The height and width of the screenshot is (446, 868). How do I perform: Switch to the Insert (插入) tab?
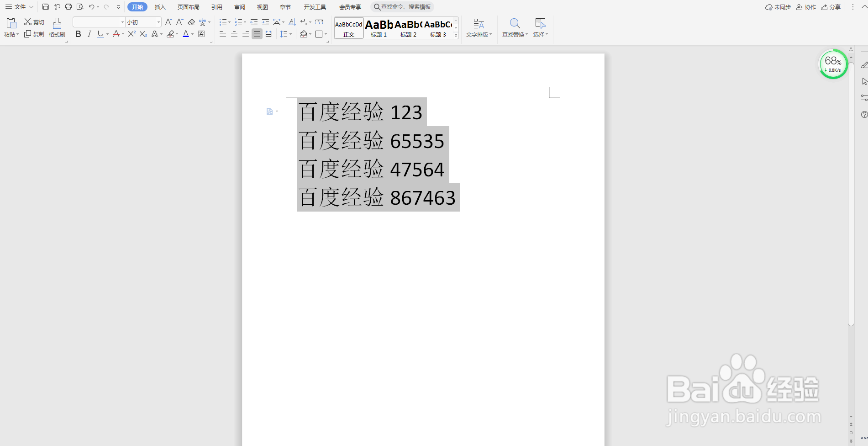click(x=160, y=7)
